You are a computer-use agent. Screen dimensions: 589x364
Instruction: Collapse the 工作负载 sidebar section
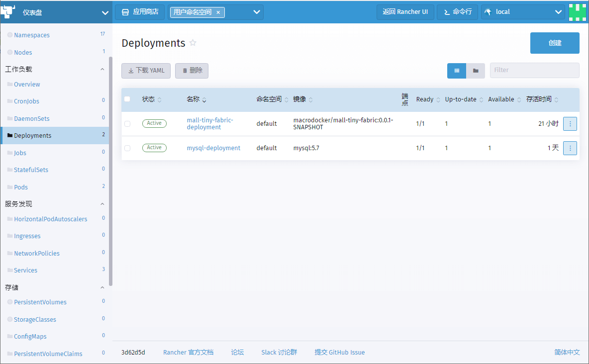click(x=102, y=69)
